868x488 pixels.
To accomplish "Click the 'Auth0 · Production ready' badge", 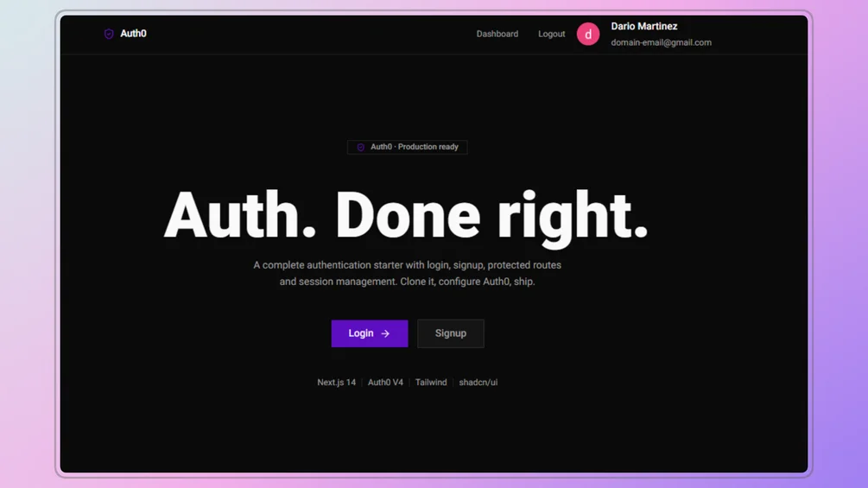I will pyautogui.click(x=408, y=147).
